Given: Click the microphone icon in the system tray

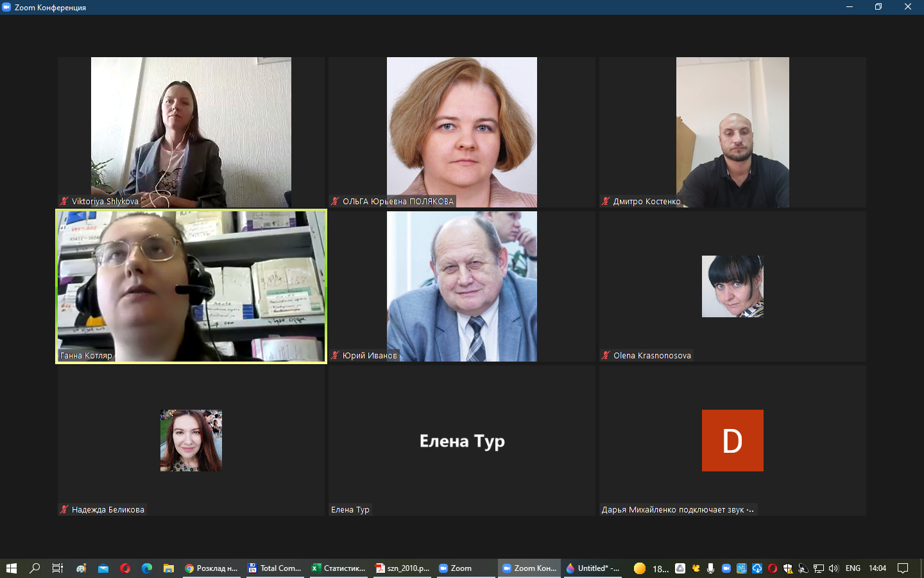Looking at the screenshot, I should pyautogui.click(x=710, y=568).
